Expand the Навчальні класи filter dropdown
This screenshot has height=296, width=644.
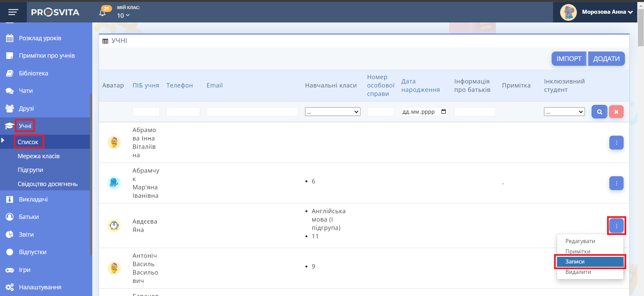[x=332, y=112]
